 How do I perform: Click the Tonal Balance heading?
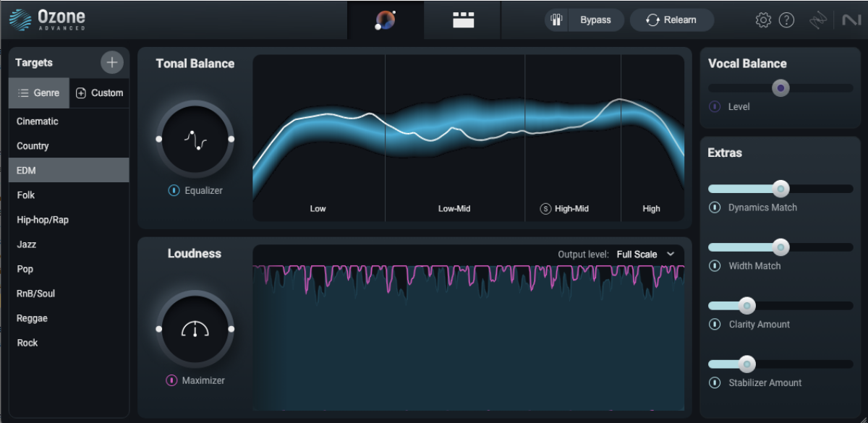195,64
